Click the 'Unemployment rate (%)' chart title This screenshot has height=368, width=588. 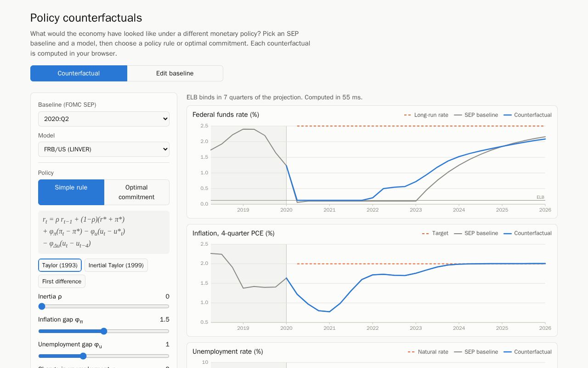[228, 352]
